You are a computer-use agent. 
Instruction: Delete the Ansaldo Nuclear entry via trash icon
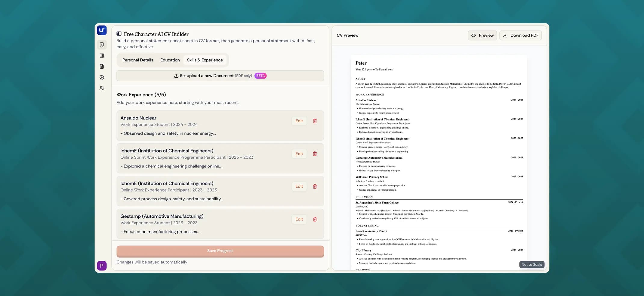pos(315,121)
